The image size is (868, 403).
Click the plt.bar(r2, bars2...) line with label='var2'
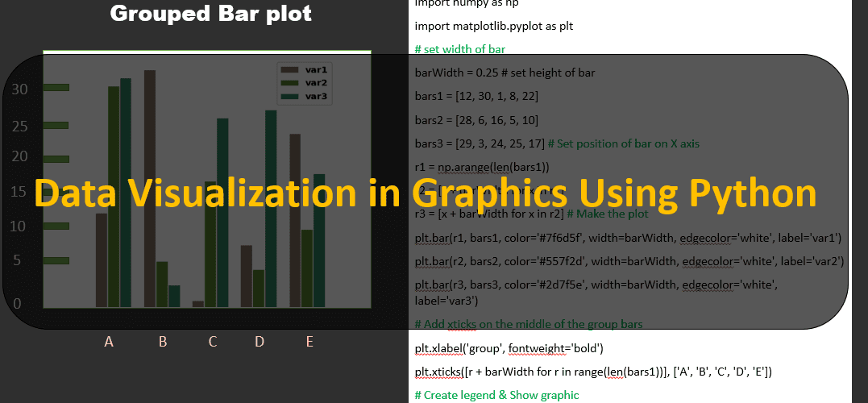(x=629, y=261)
